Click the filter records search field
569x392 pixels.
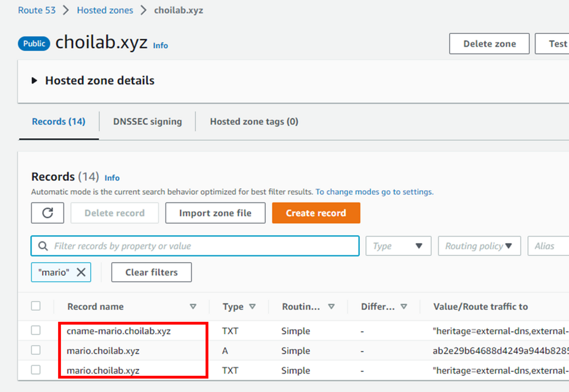(199, 246)
